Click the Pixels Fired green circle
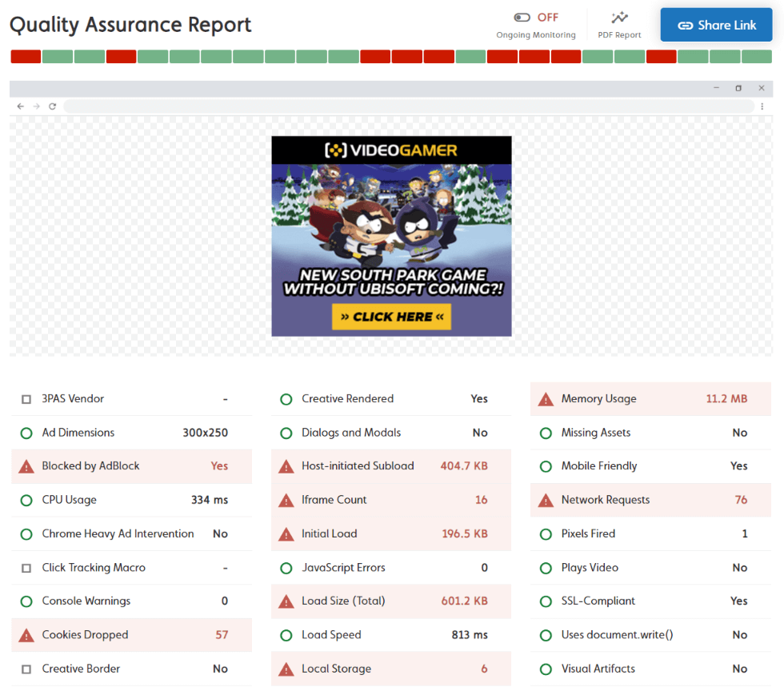This screenshot has height=691, width=784. pyautogui.click(x=546, y=534)
